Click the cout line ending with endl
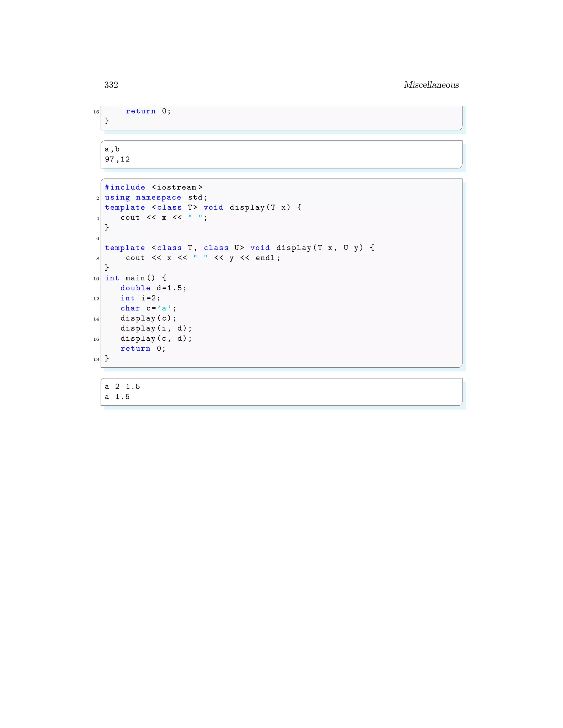Image resolution: width=563 pixels, height=728 pixels. (203, 258)
